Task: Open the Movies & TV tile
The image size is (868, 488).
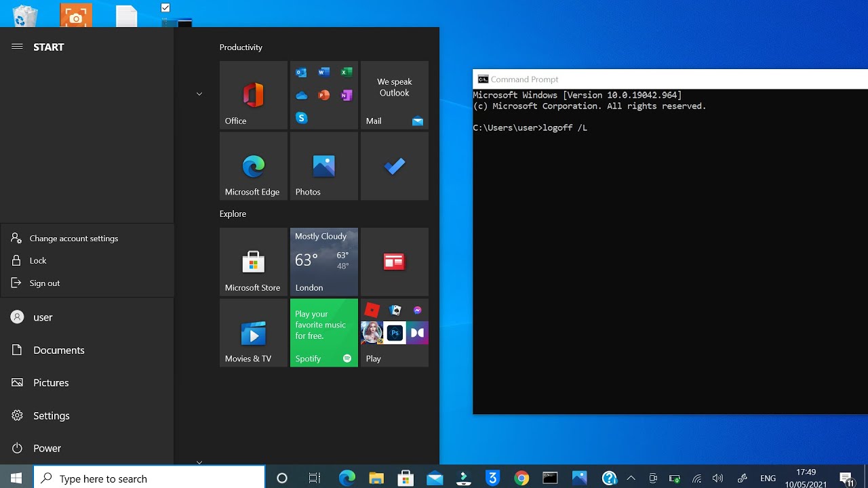Action: 254,333
